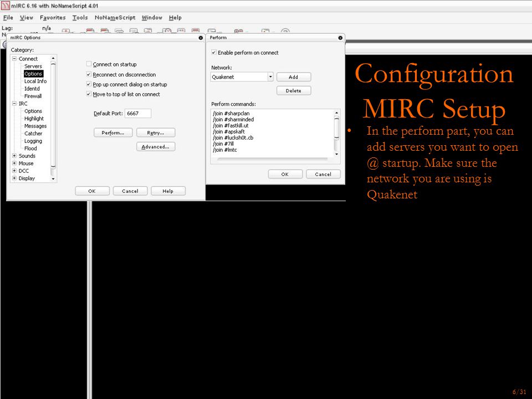Image resolution: width=532 pixels, height=399 pixels.
Task: Select the Display category label
Action: point(27,178)
